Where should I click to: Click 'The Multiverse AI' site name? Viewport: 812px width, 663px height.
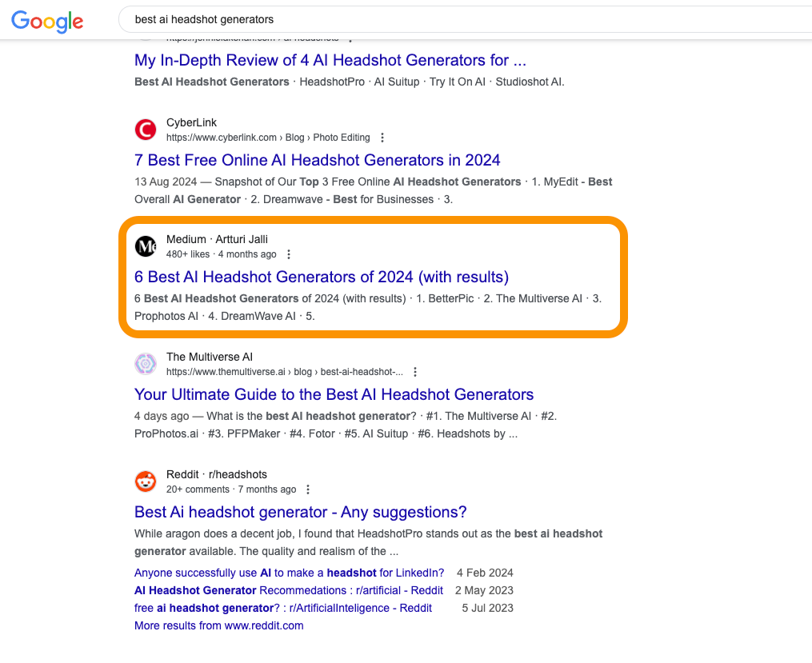(210, 357)
